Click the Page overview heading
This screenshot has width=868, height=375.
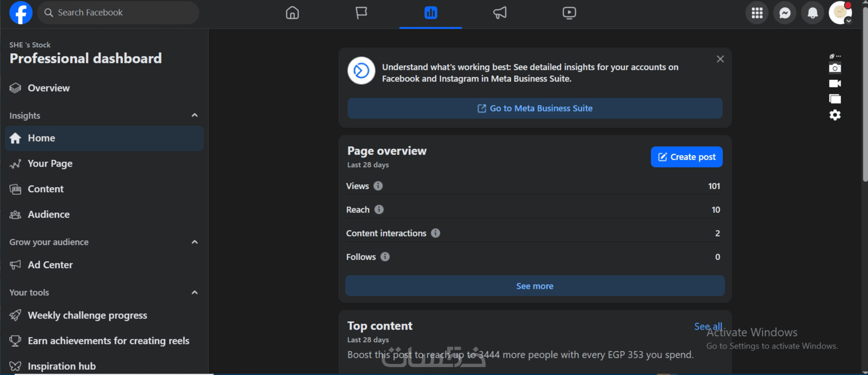pyautogui.click(x=387, y=151)
